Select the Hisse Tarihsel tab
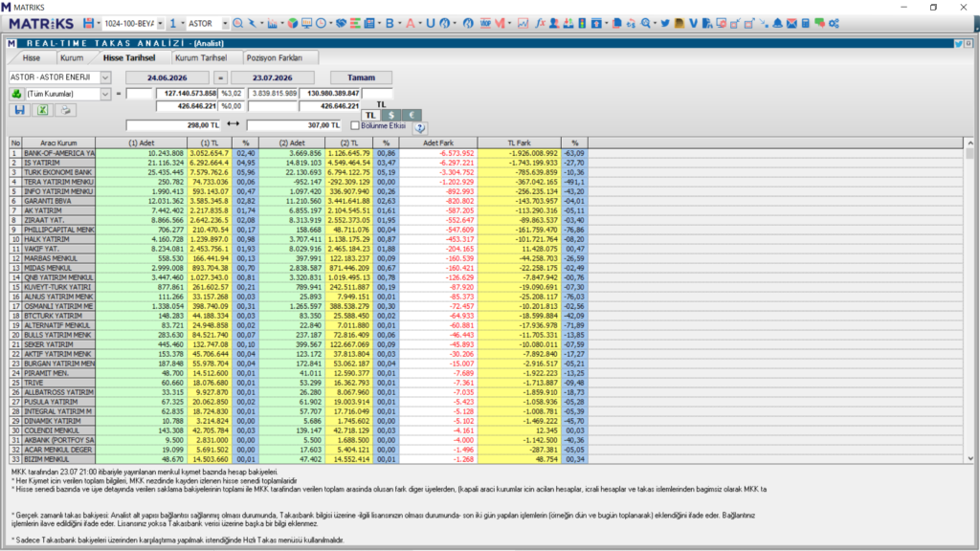Screen dimensions: 980x551 (129, 57)
